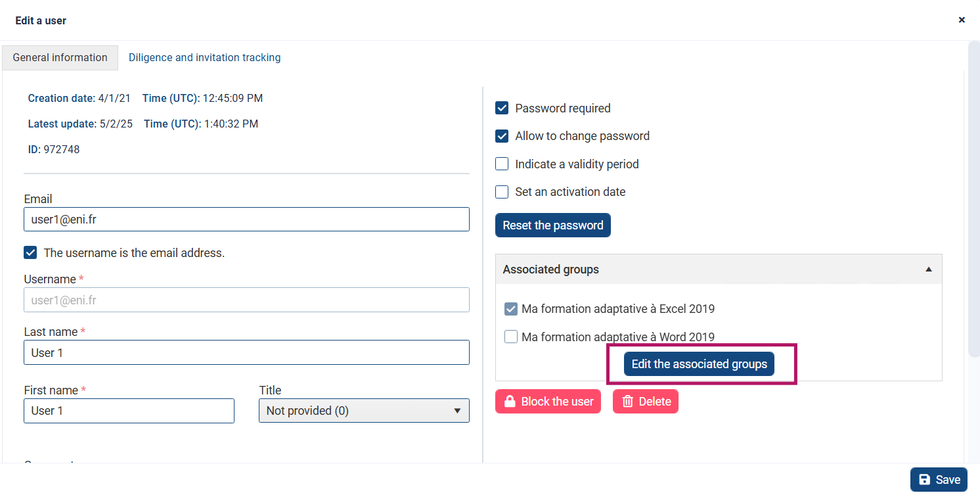
Task: Uncheck the Password required checkbox
Action: (502, 108)
